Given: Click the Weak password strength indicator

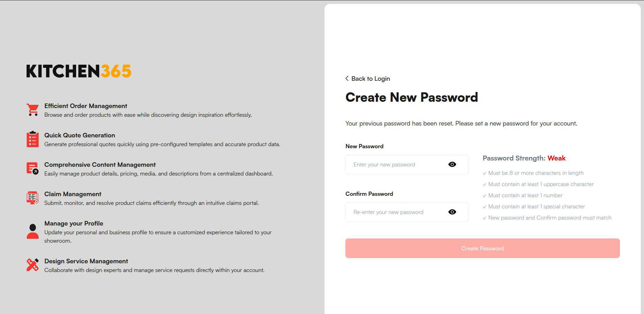Looking at the screenshot, I should click(x=556, y=158).
